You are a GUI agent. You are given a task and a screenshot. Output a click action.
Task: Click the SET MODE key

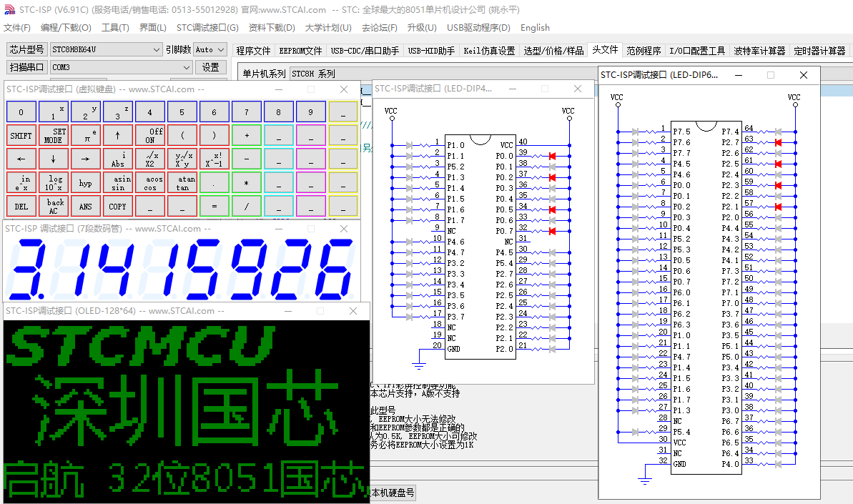tap(54, 135)
